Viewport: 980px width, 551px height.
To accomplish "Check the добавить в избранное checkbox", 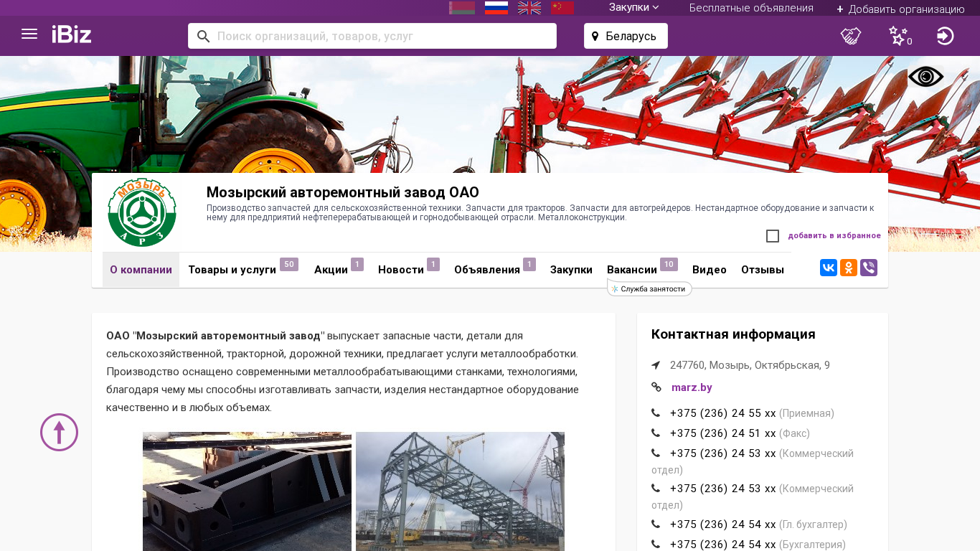I will 773,236.
